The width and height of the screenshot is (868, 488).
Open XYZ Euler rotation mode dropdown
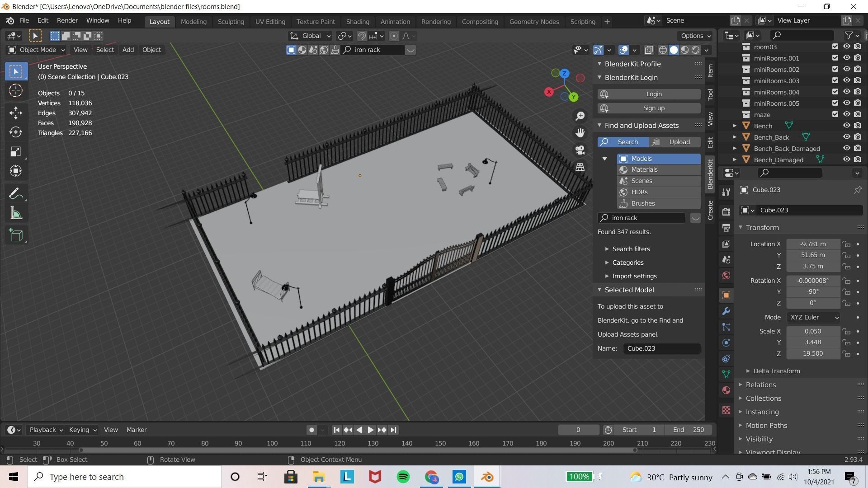pyautogui.click(x=813, y=318)
